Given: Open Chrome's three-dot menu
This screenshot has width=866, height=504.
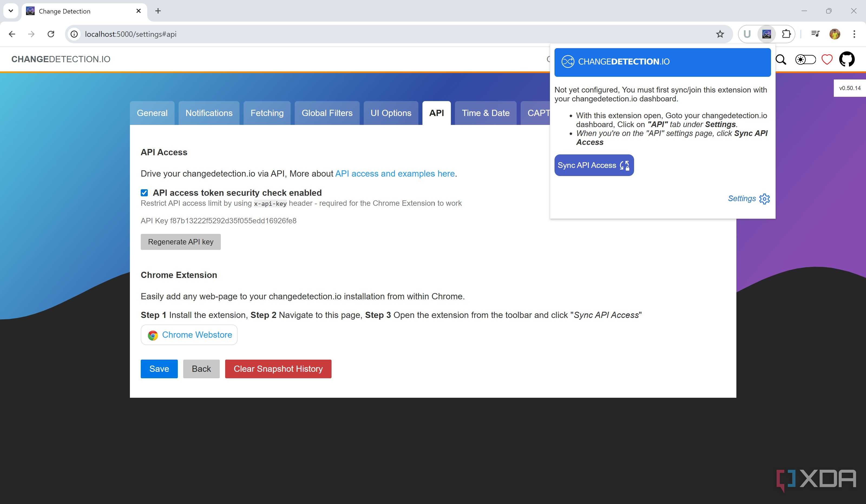Looking at the screenshot, I should pos(854,34).
